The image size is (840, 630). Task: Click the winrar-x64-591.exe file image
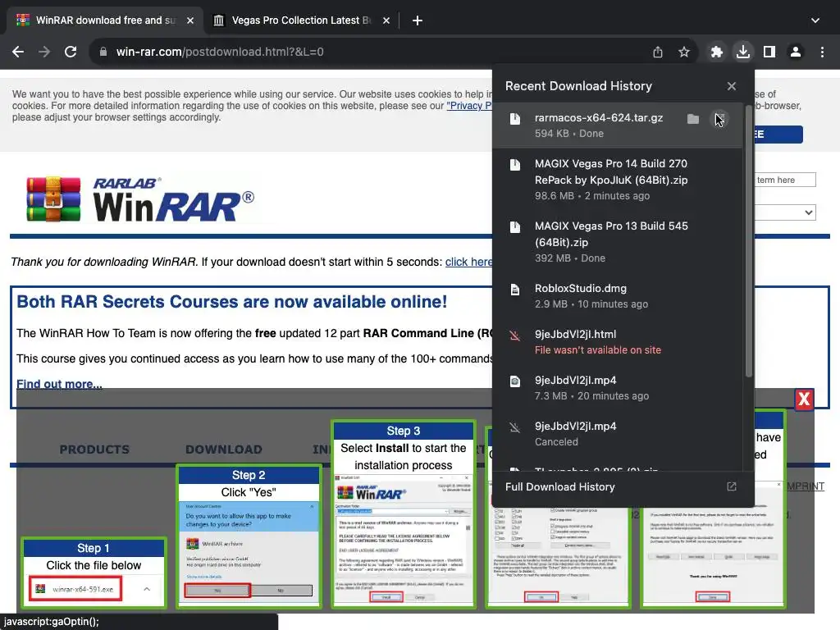point(76,589)
